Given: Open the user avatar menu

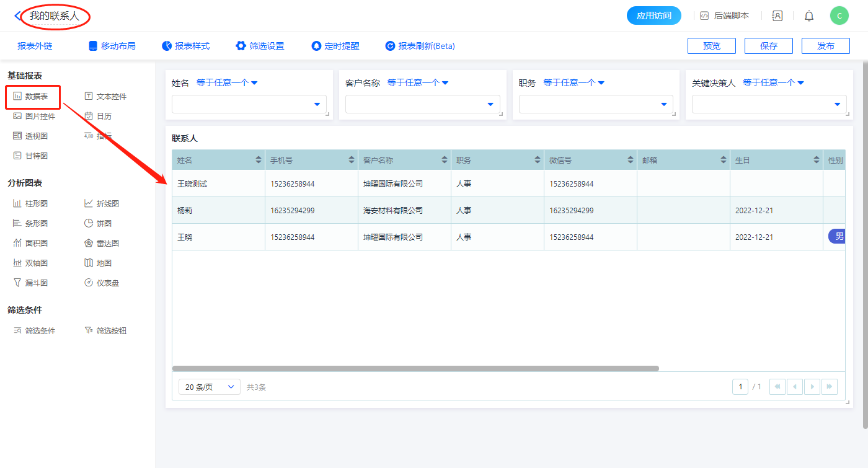Looking at the screenshot, I should (x=839, y=16).
